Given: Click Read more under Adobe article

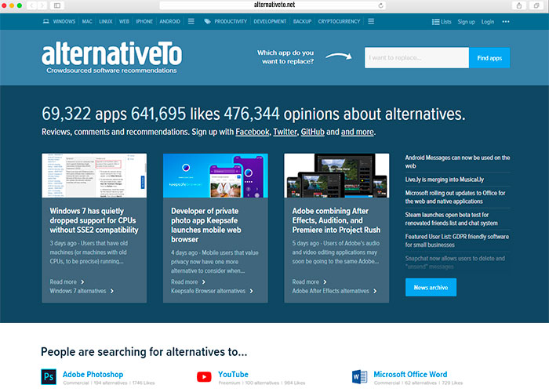Looking at the screenshot, I should pos(309,281).
